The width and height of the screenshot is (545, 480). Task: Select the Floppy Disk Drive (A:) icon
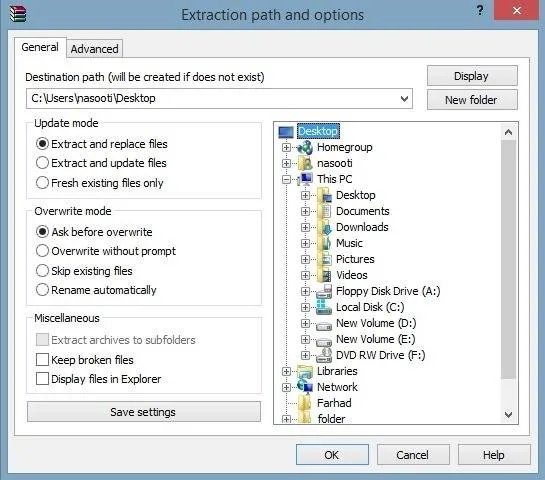pos(324,291)
